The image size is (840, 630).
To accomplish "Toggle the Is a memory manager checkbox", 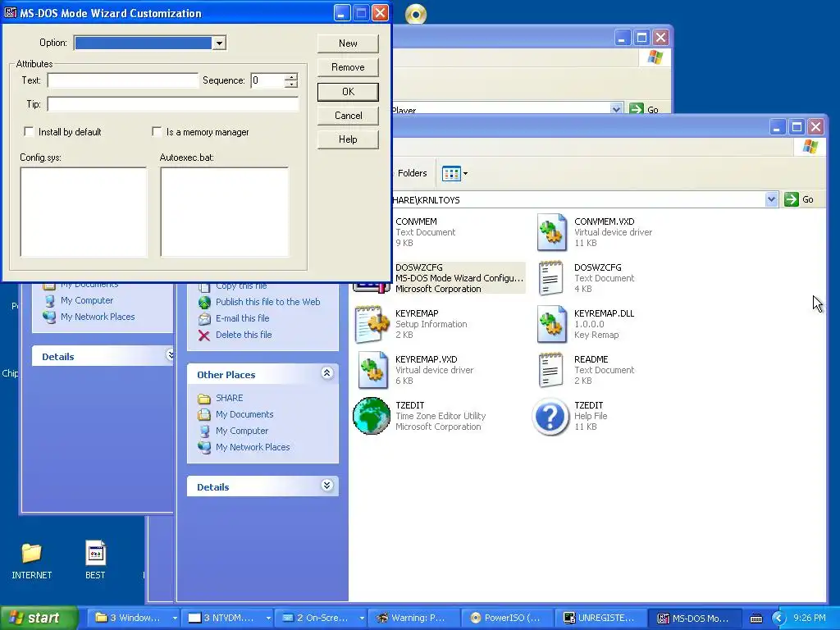I will [157, 131].
